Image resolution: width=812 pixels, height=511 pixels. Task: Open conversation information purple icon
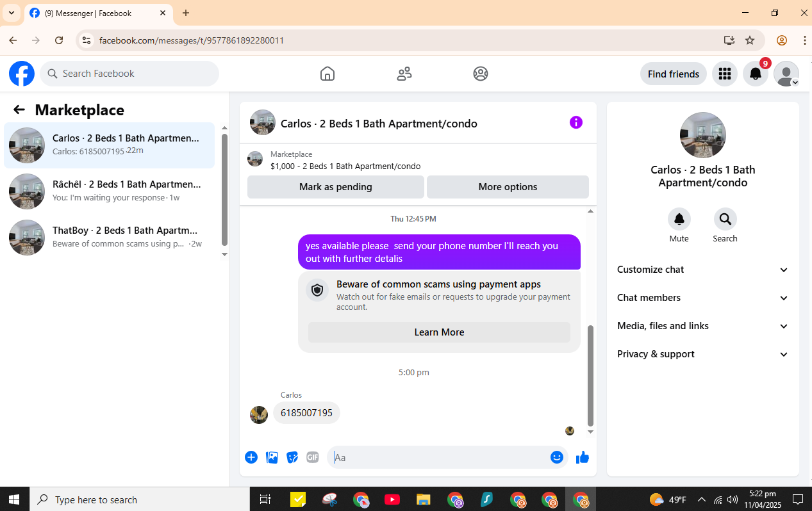(576, 122)
